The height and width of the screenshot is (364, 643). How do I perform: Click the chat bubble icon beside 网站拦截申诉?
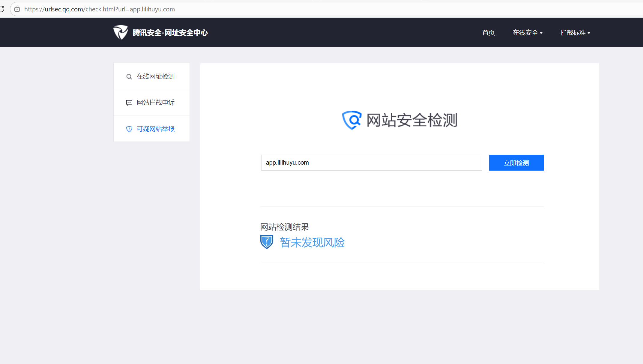[x=129, y=103]
